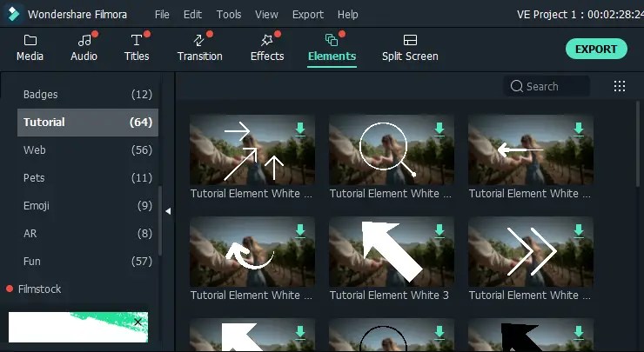Open the Media tab

[30, 48]
